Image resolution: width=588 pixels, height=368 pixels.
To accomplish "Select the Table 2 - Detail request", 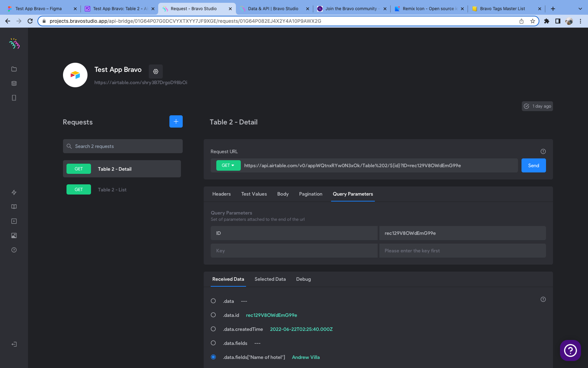I will pos(122,169).
